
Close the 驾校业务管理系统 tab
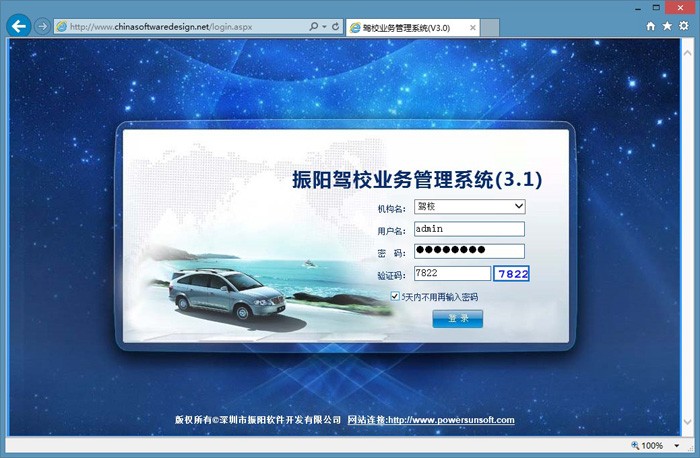[473, 28]
